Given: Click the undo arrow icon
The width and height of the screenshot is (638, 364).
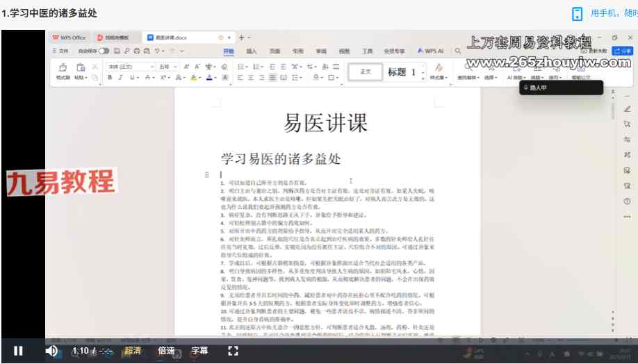Looking at the screenshot, I should pyautogui.click(x=157, y=51).
